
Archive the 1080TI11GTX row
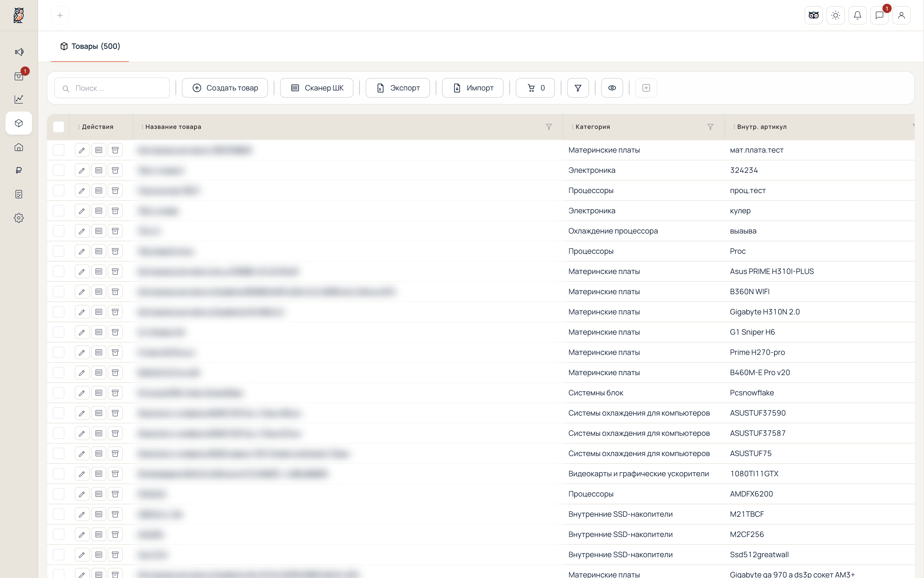[115, 474]
